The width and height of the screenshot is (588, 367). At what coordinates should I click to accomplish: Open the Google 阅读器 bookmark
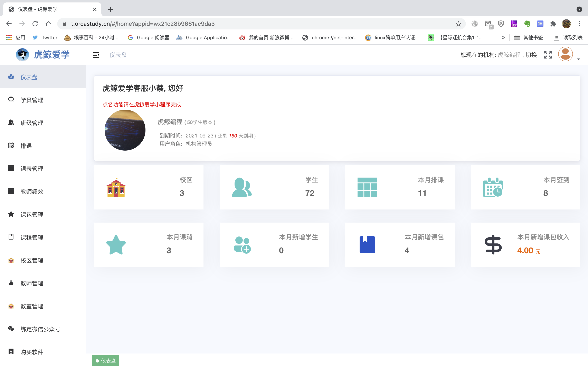coord(148,37)
